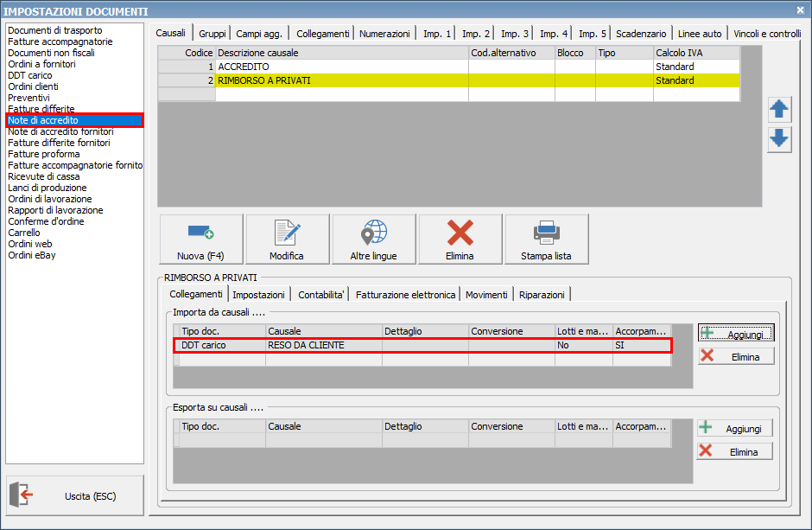Open the Movimenti sub-tab
This screenshot has height=530, width=812.
[486, 295]
